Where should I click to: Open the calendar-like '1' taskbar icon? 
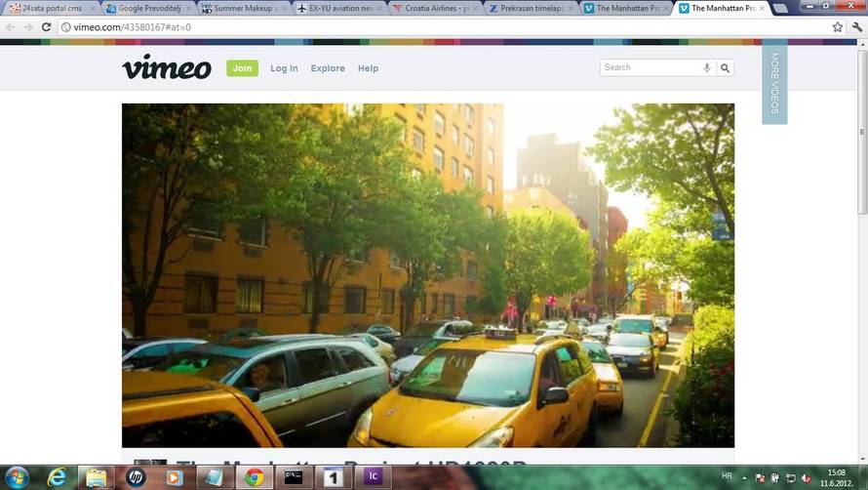[333, 476]
